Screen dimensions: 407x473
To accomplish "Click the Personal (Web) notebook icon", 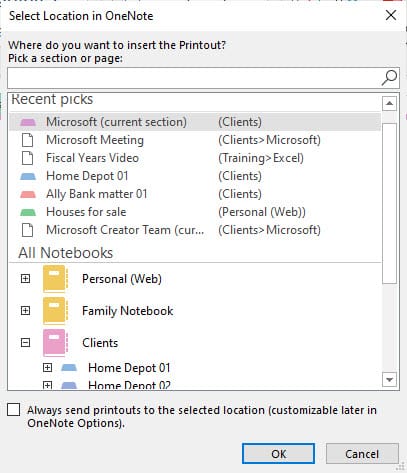I will [55, 279].
